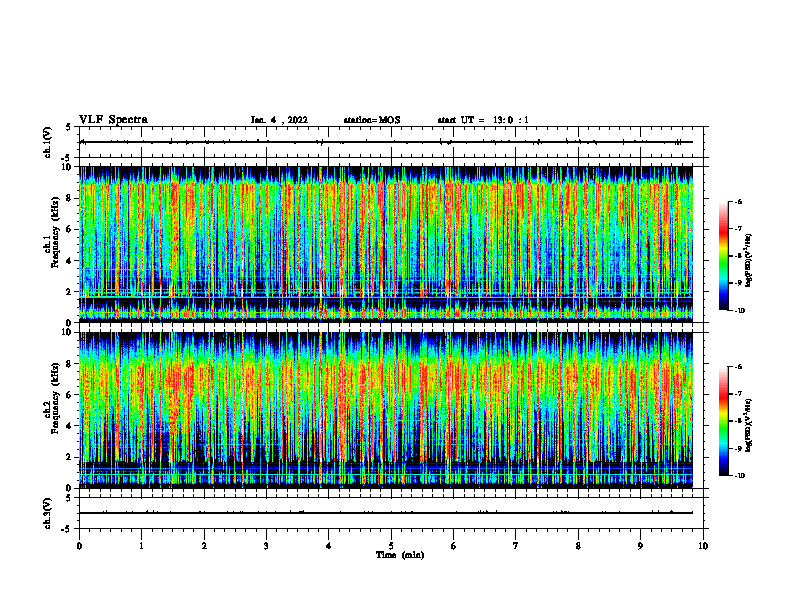Click the "6" kHz tick on the ch.1 frequency axis
Screen dimensions: 792x612
(x=69, y=230)
